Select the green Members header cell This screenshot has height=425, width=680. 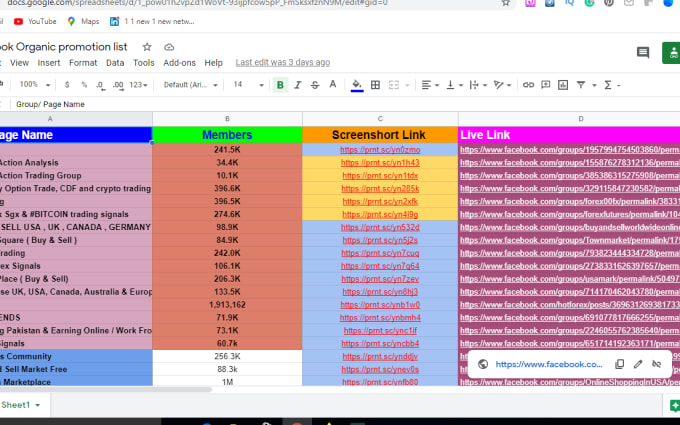click(227, 135)
